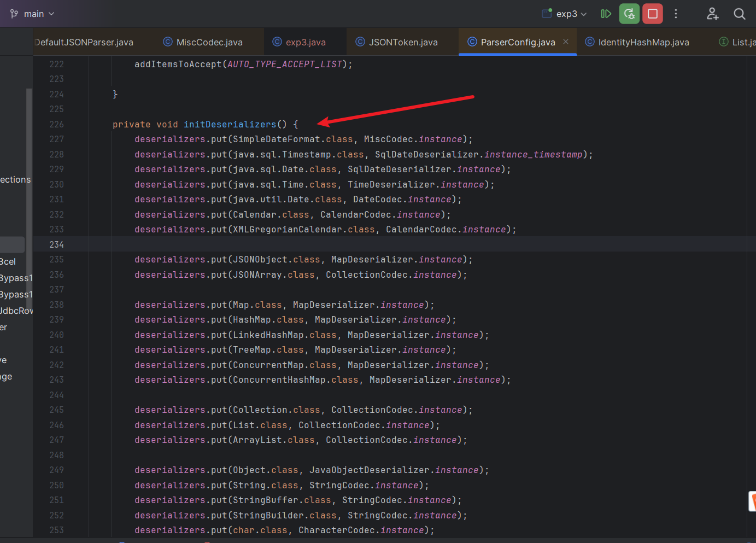Select Bcel item in project panel
Screen dimensions: 756x543
pos(8,261)
